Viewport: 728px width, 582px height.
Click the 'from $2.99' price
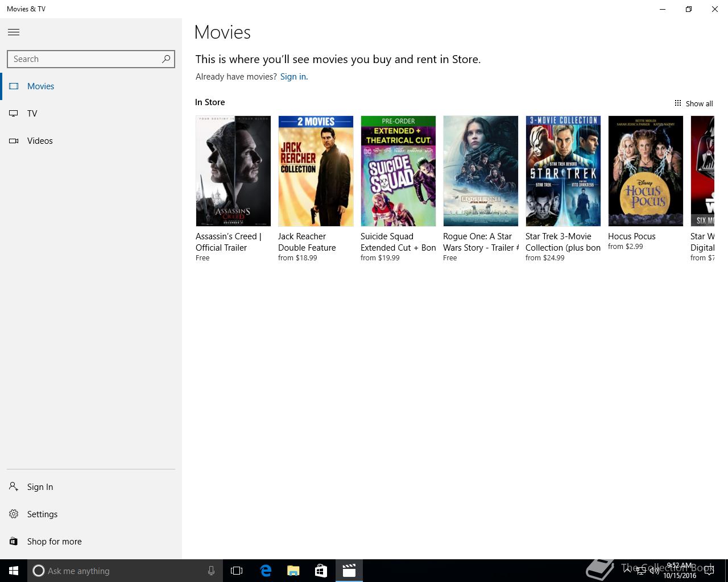tap(626, 247)
